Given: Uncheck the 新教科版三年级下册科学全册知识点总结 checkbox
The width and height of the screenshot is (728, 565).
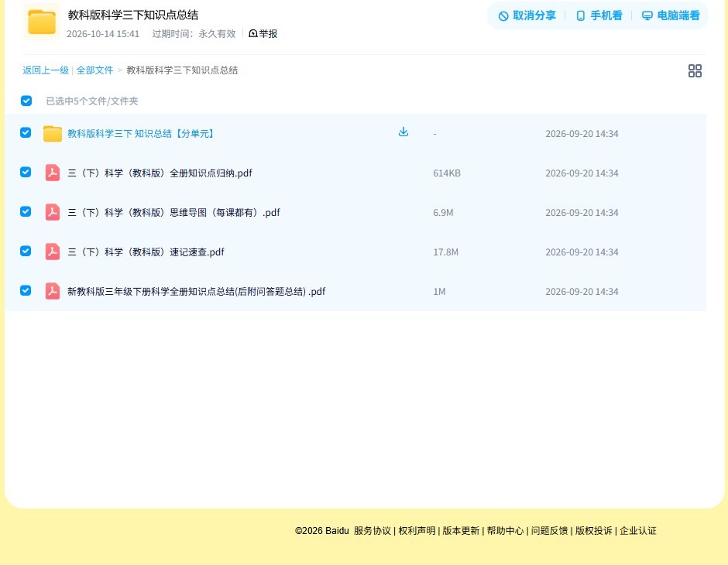Looking at the screenshot, I should pyautogui.click(x=26, y=290).
